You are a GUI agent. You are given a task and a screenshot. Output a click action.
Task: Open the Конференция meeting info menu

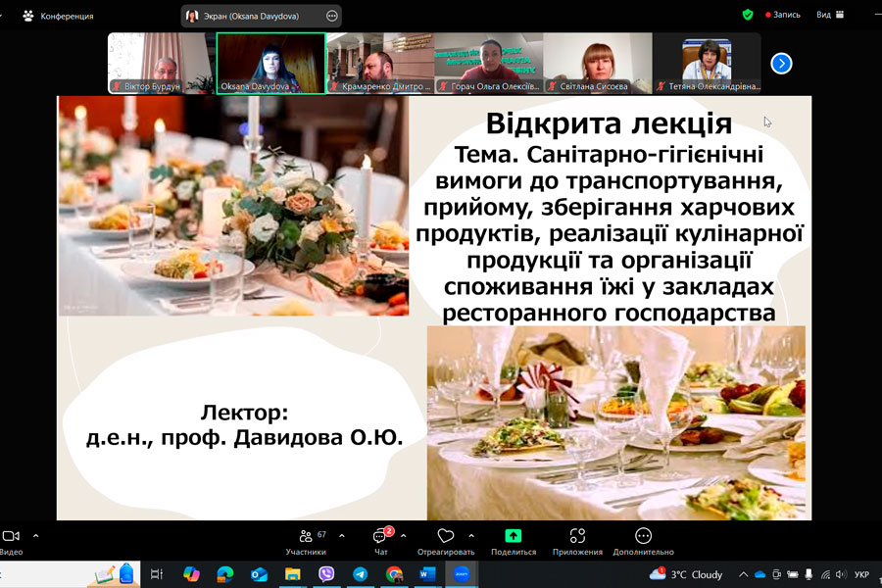click(58, 16)
